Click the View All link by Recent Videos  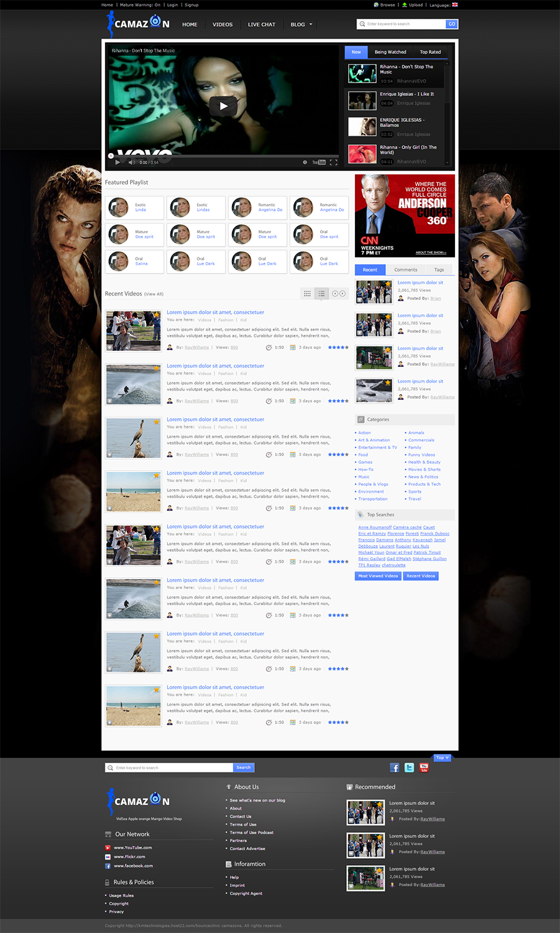[x=154, y=294]
